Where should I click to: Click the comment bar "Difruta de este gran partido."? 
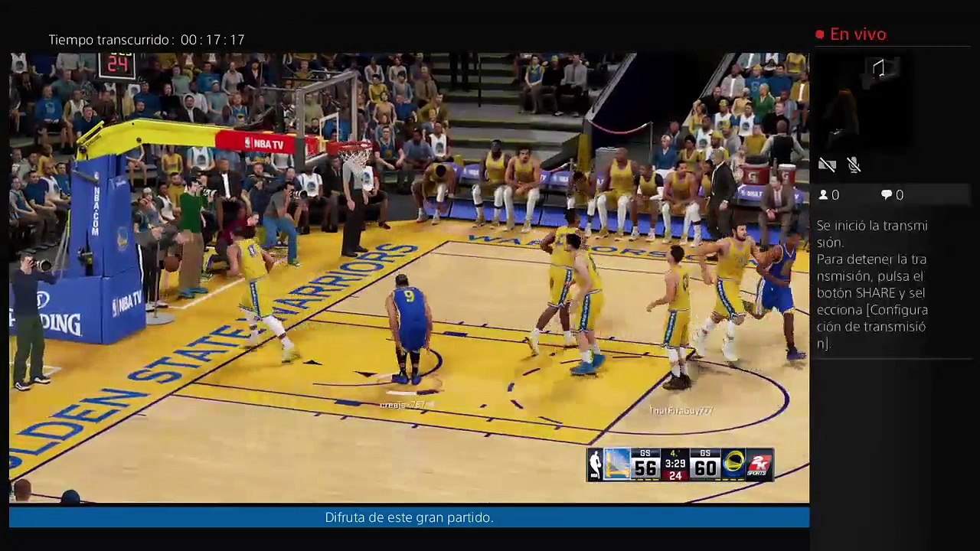click(x=409, y=517)
